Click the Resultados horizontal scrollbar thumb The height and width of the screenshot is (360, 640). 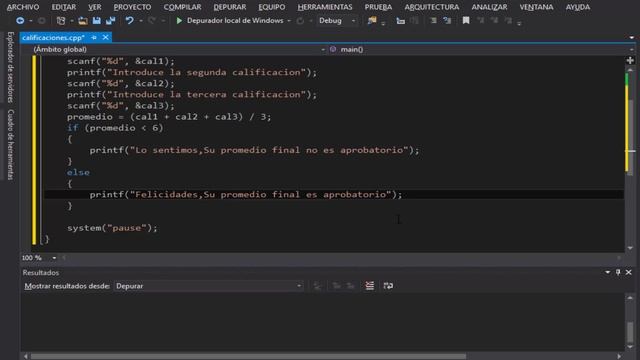click(249, 356)
